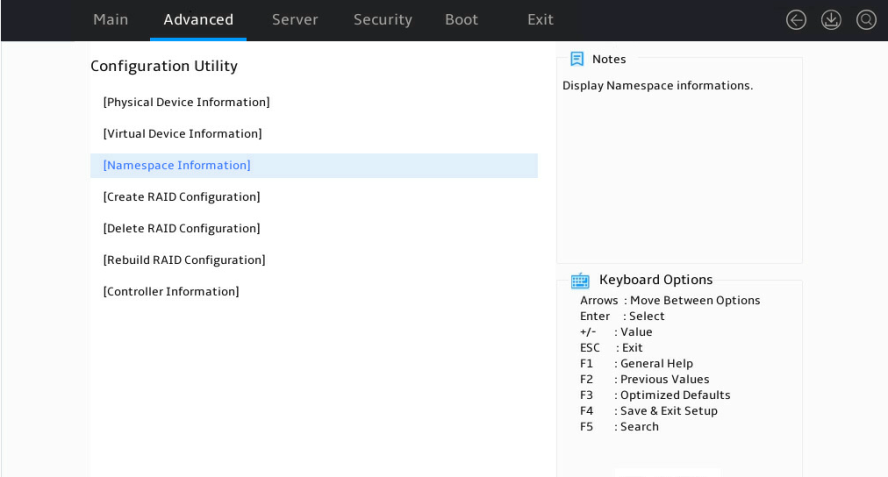Click the Display Namespace informations note text
Viewport: 888px width, 477px height.
click(x=658, y=86)
